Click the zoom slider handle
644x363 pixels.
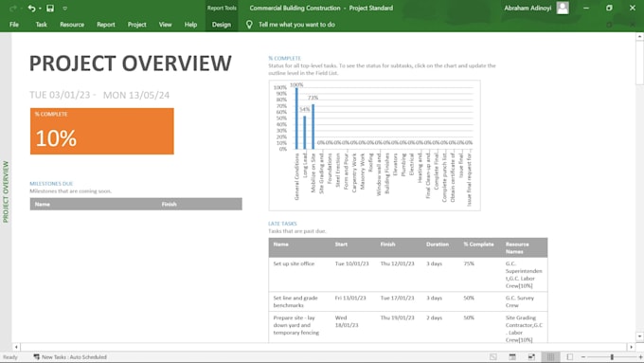[612, 356]
